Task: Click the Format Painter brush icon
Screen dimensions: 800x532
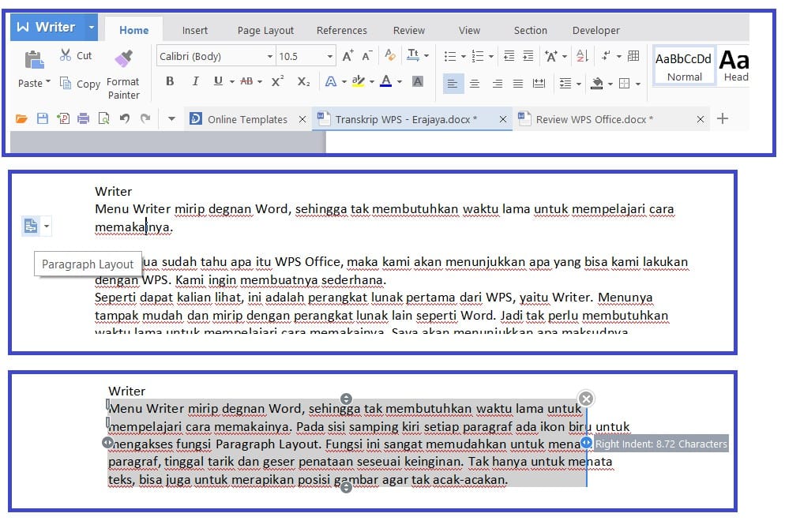Action: pos(123,59)
